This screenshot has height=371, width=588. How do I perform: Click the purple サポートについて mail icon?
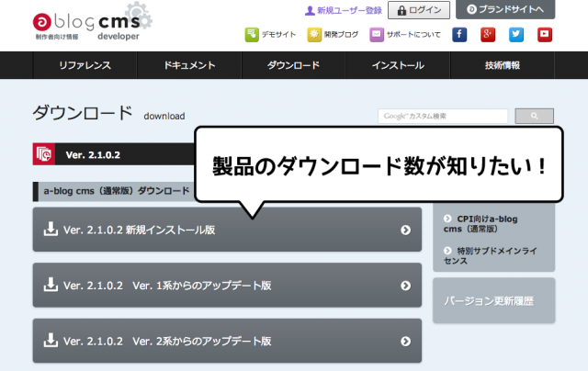(x=377, y=35)
